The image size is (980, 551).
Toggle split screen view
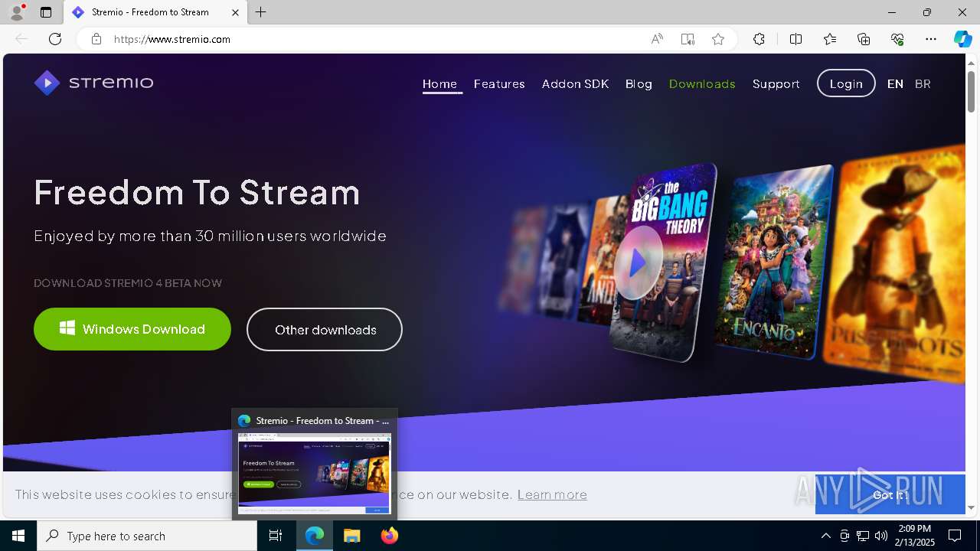point(795,39)
